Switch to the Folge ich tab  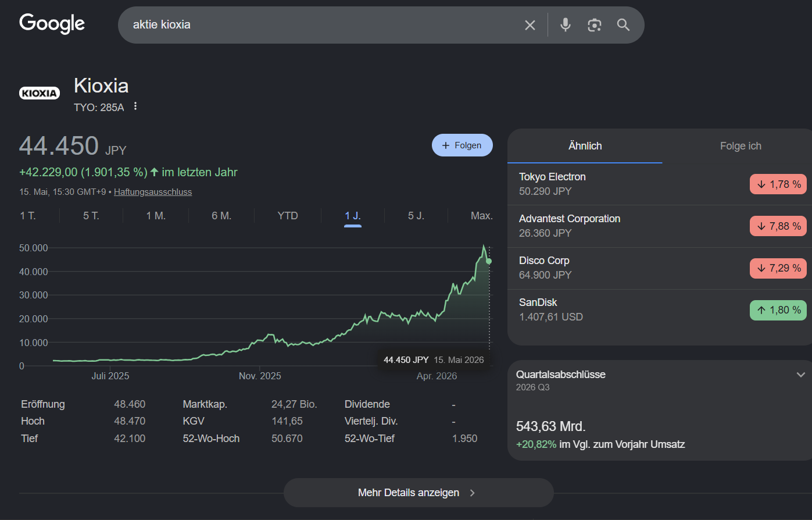click(x=741, y=146)
